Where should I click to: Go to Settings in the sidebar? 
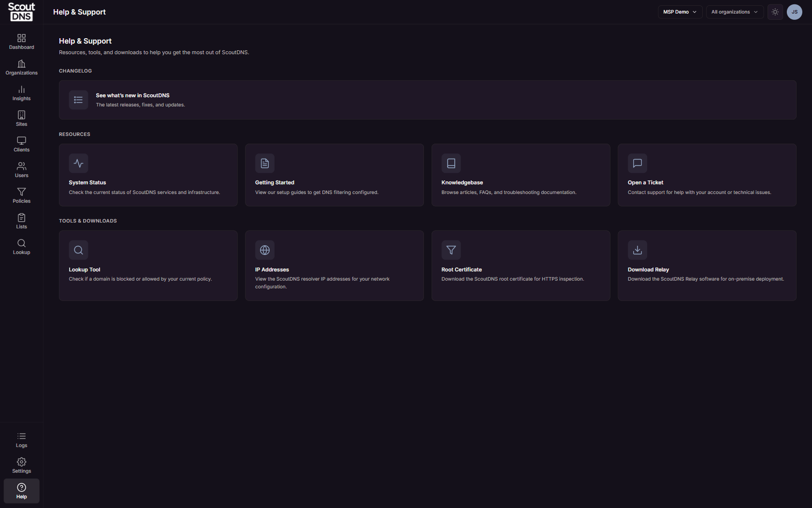(21, 465)
